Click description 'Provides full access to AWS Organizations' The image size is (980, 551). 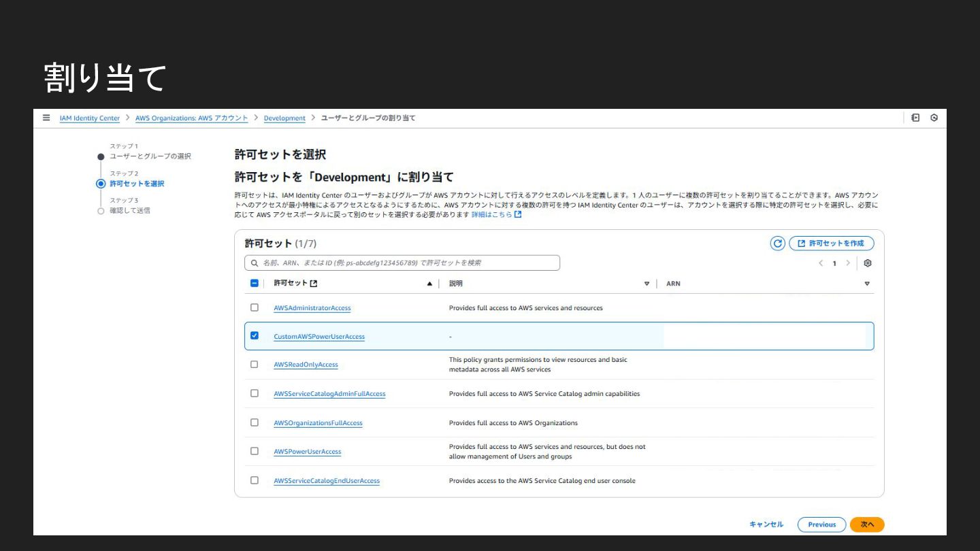[513, 423]
